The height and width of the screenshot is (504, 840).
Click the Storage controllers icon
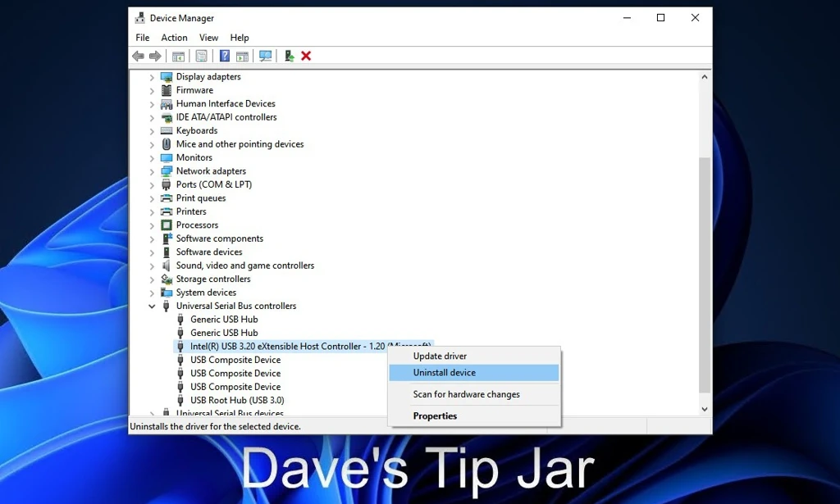click(x=167, y=279)
